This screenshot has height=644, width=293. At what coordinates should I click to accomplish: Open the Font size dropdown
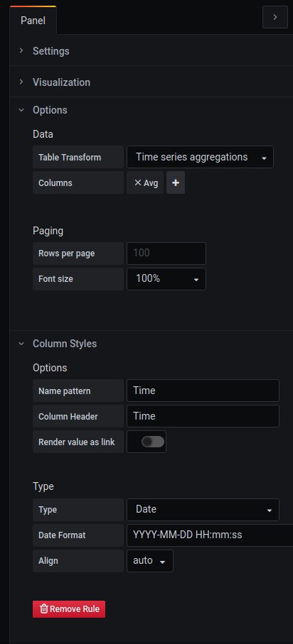tap(166, 279)
